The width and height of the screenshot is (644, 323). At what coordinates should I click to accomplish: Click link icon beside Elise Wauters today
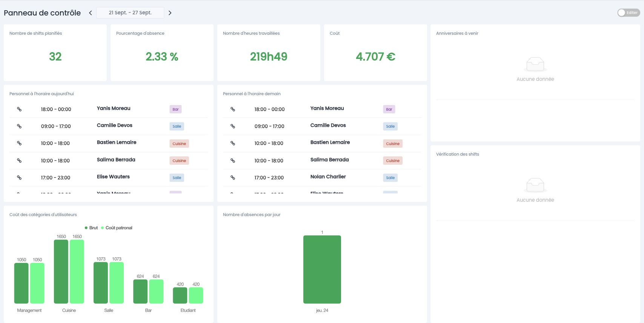pos(19,178)
